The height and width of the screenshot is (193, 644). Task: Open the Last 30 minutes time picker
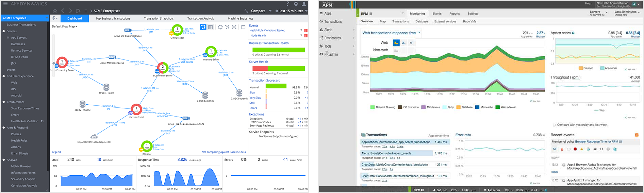[x=627, y=13]
